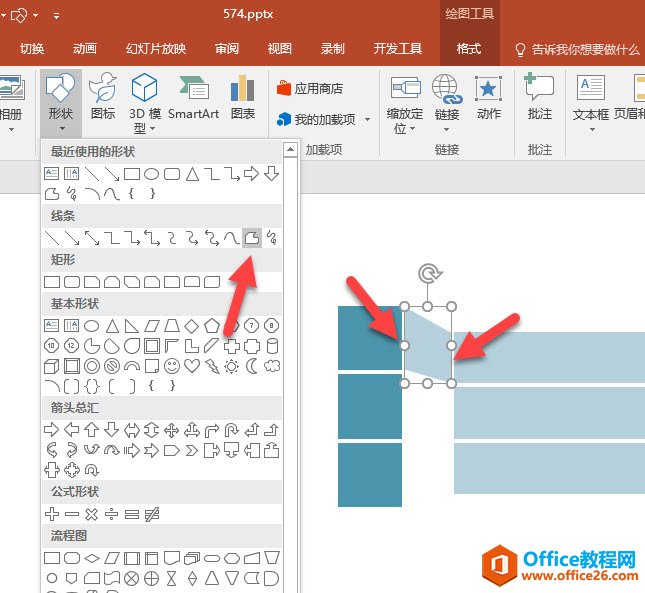Select the Rounded Rectangle in 矩形 section

click(72, 282)
